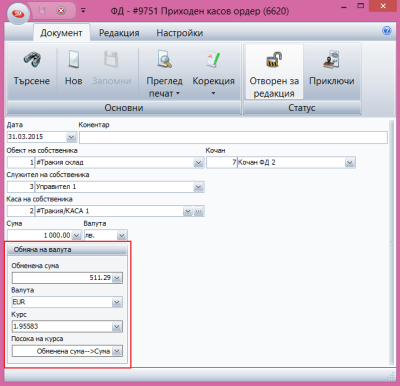Click the Кочан ФД 2 text
This screenshot has height=386, width=400.
257,163
